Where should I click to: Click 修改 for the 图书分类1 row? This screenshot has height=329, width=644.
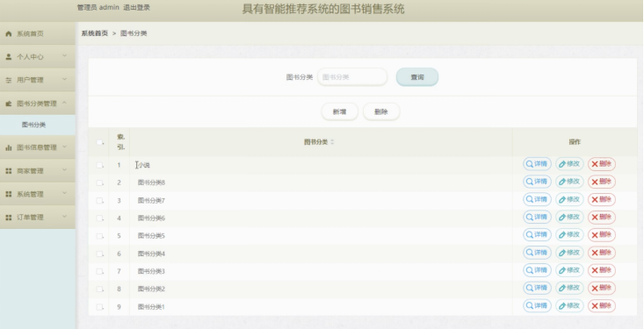click(569, 305)
